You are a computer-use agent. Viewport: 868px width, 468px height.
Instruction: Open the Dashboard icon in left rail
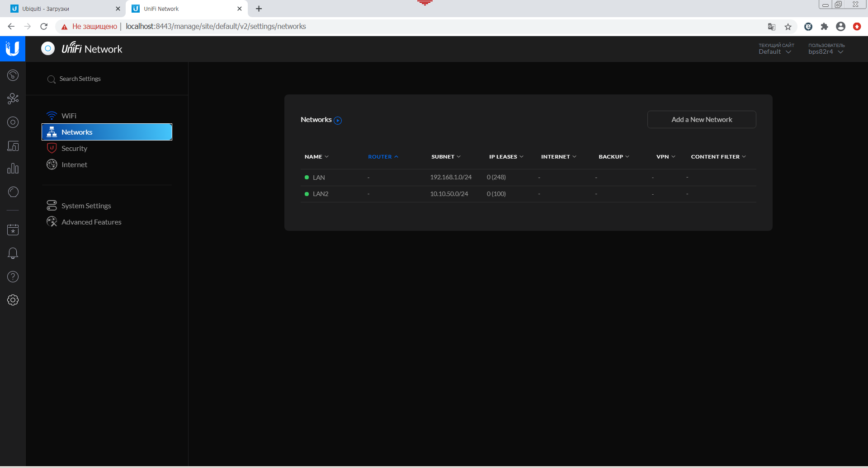(x=13, y=75)
